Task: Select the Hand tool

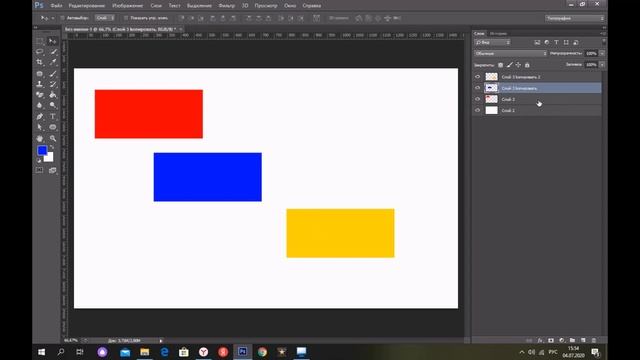Action: [x=40, y=139]
